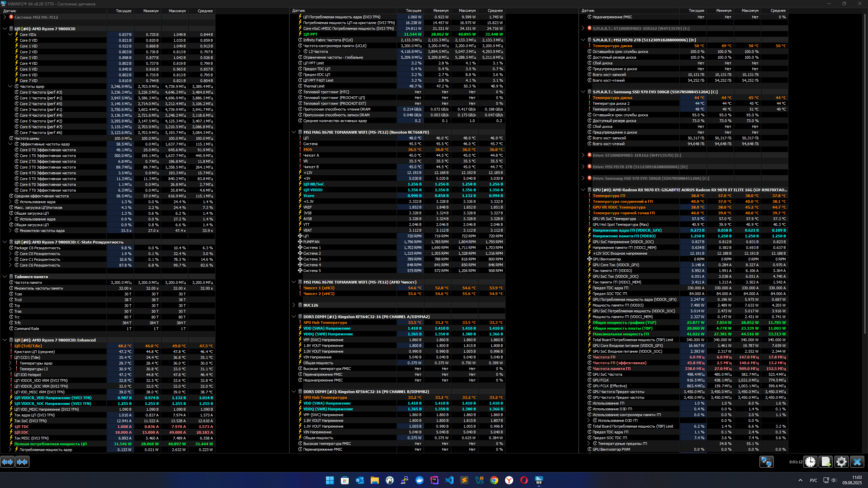Image resolution: width=868 pixels, height=488 pixels.
Task: Click the shrink layout arrows button
Action: (x=22, y=462)
